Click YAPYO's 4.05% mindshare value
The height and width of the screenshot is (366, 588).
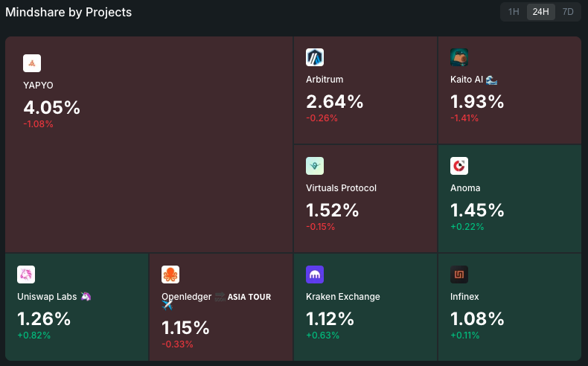(52, 107)
